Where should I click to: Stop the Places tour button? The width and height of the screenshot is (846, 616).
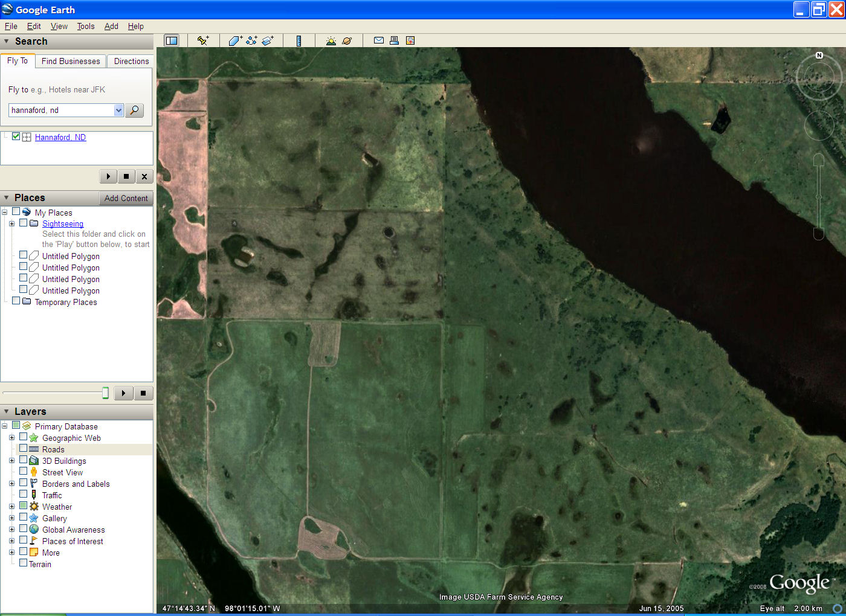tap(143, 393)
